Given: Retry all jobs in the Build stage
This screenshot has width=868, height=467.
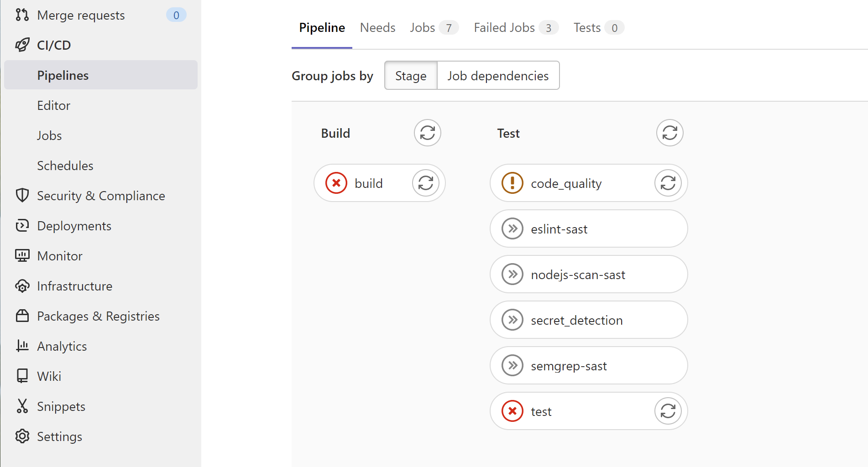Looking at the screenshot, I should 427,133.
